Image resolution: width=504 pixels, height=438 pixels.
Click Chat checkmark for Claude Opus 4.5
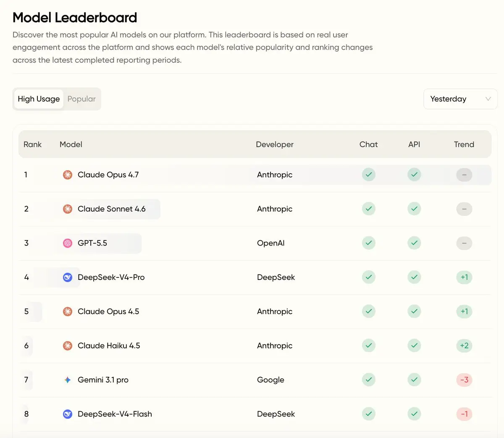369,311
